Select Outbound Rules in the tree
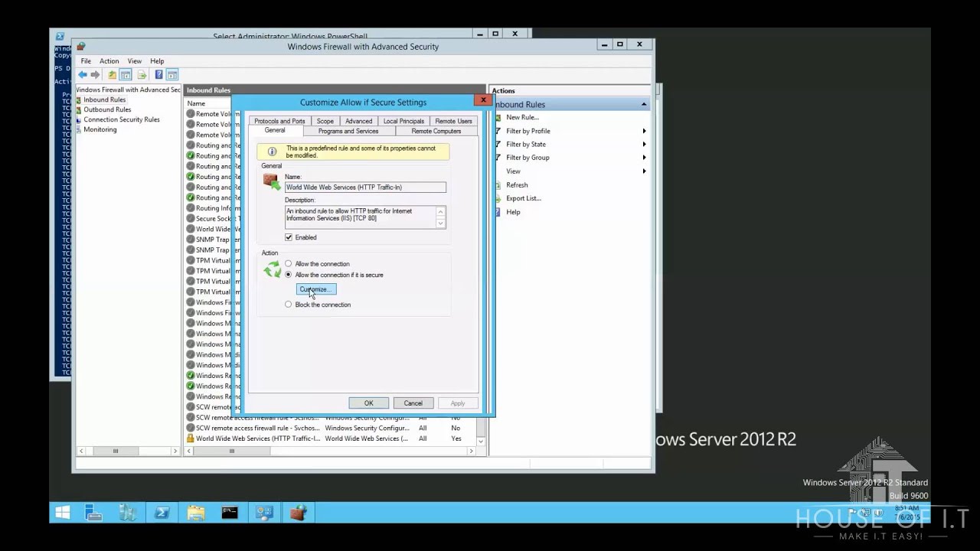 tap(107, 109)
